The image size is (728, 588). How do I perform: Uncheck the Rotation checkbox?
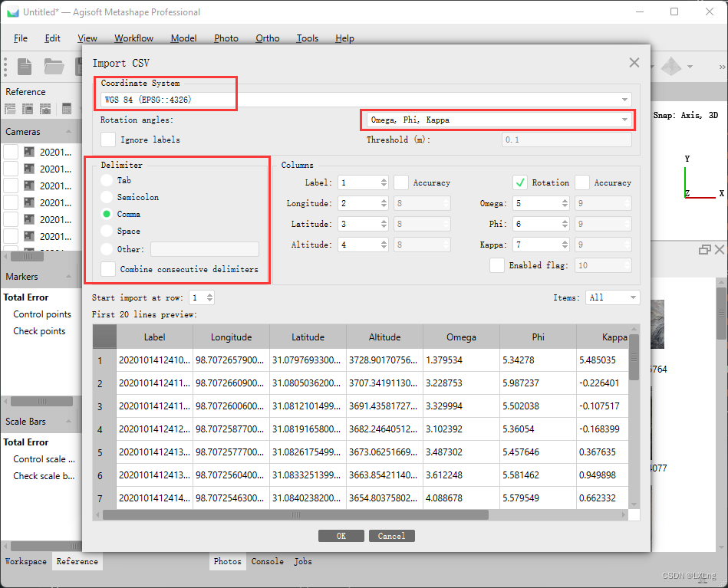click(x=520, y=182)
